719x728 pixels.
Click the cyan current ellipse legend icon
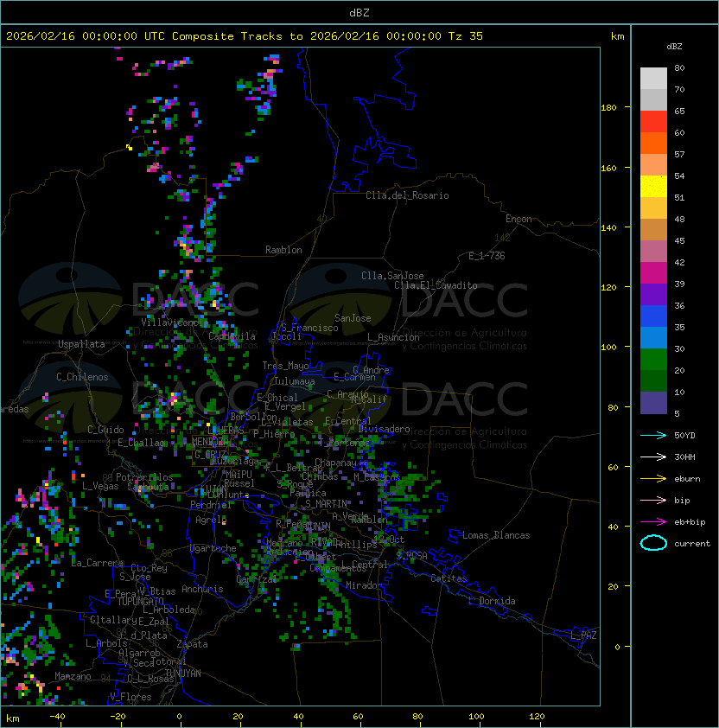tap(653, 543)
